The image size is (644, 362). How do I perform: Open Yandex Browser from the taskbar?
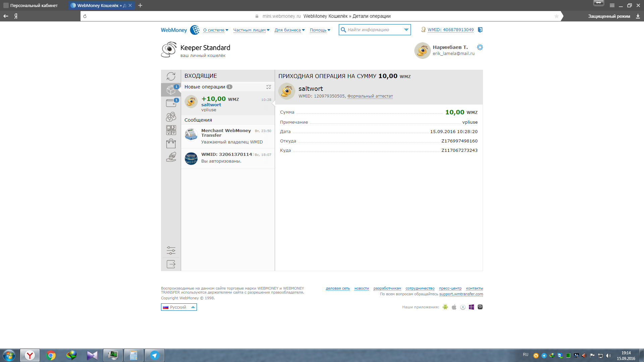coord(30,355)
